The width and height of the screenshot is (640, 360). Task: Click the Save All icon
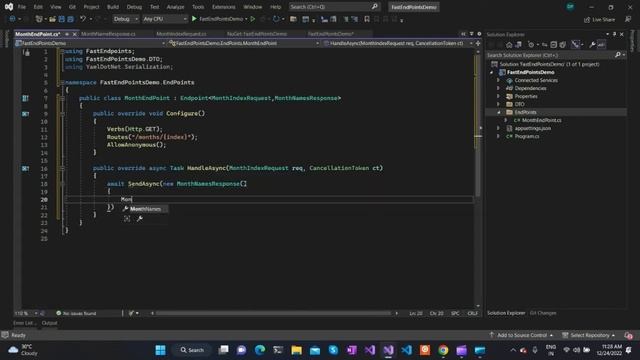[x=71, y=19]
